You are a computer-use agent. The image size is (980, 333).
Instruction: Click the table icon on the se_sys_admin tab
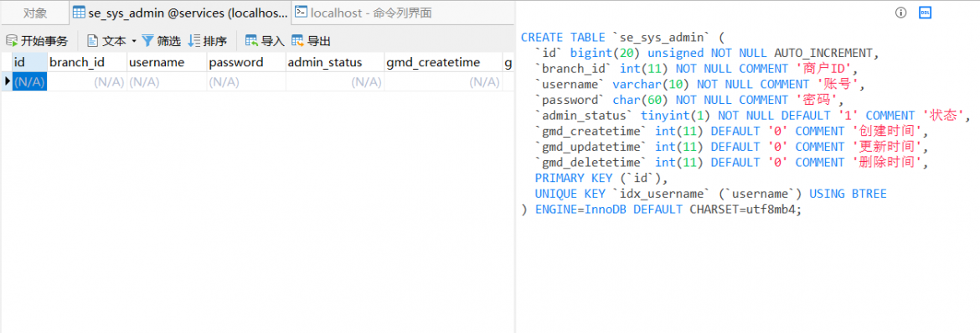point(78,12)
